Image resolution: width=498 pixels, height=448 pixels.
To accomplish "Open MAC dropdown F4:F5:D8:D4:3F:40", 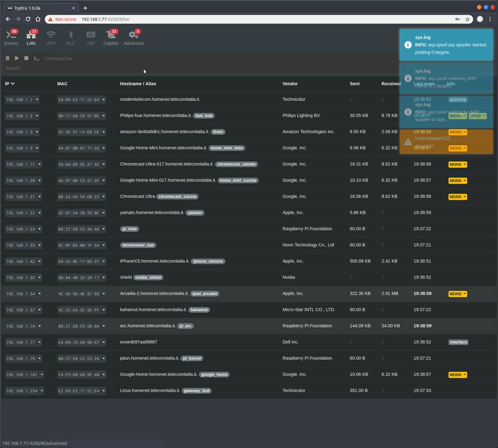I will pos(82,375).
